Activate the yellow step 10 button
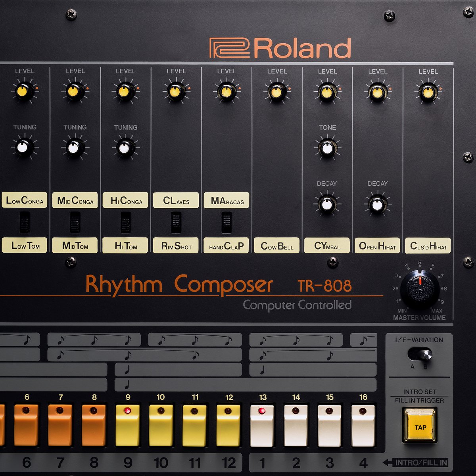Image resolution: width=476 pixels, height=476 pixels. [x=161, y=425]
